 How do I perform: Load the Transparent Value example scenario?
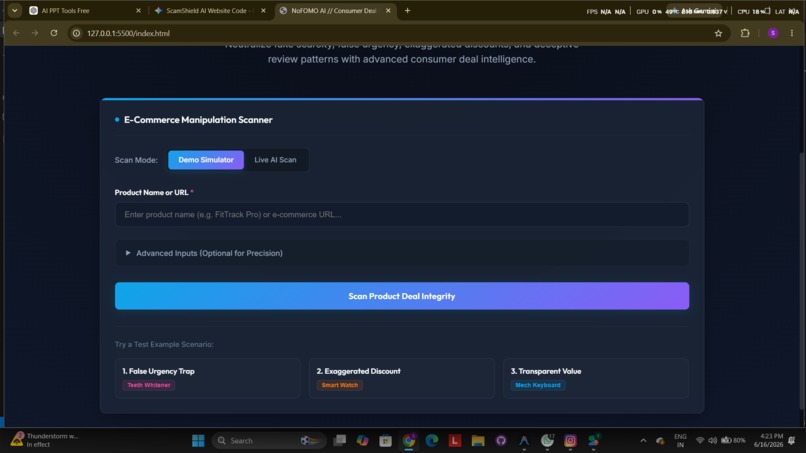[x=596, y=378]
